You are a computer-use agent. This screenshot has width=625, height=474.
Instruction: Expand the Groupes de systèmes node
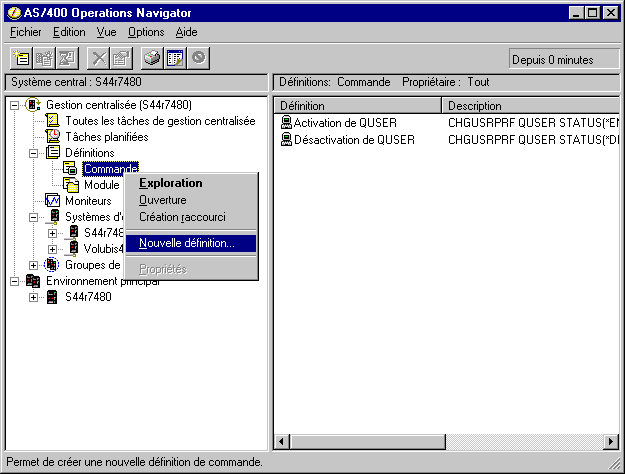click(33, 266)
